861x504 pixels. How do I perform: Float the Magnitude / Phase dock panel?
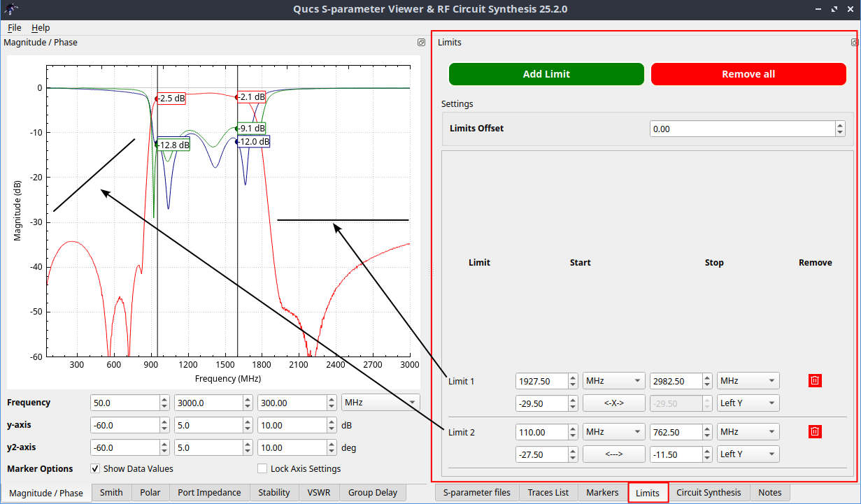coord(421,43)
